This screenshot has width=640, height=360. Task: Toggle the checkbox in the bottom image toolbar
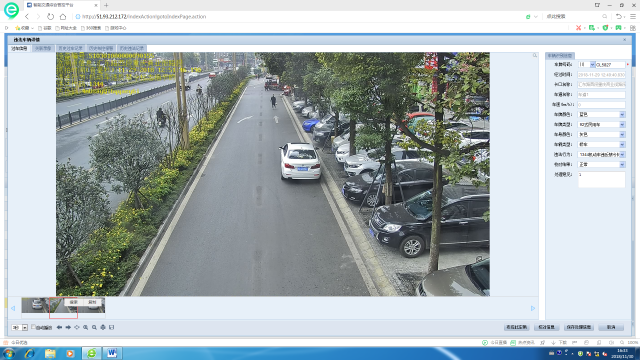pos(33,327)
